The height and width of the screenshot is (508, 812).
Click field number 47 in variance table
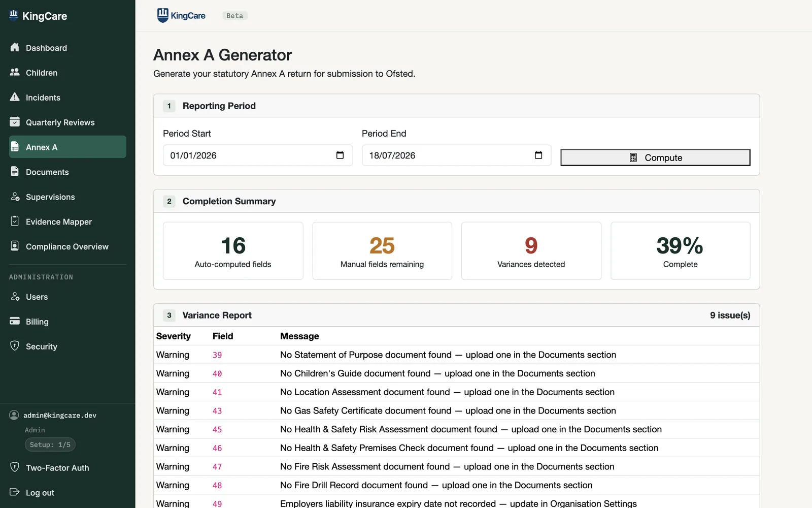click(217, 467)
